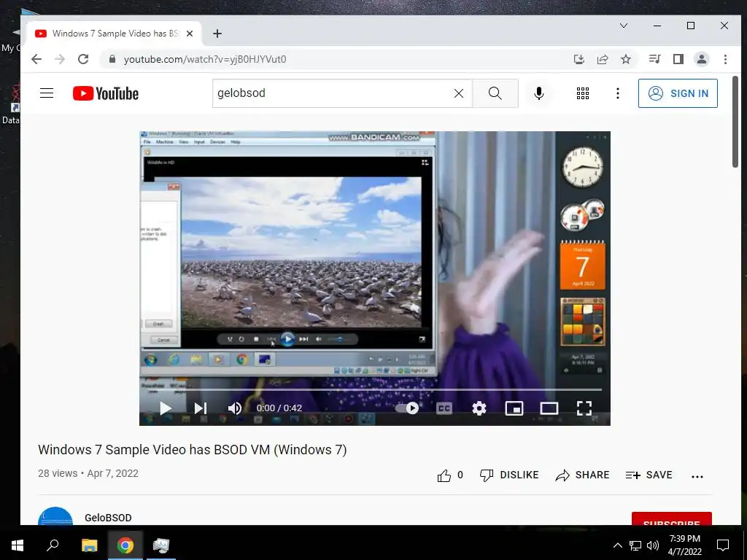Toggle closed captions CC
This screenshot has height=560, width=747.
(444, 408)
